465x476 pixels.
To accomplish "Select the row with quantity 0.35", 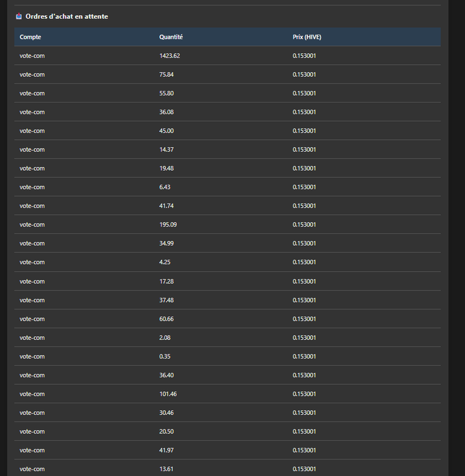I will pyautogui.click(x=227, y=357).
